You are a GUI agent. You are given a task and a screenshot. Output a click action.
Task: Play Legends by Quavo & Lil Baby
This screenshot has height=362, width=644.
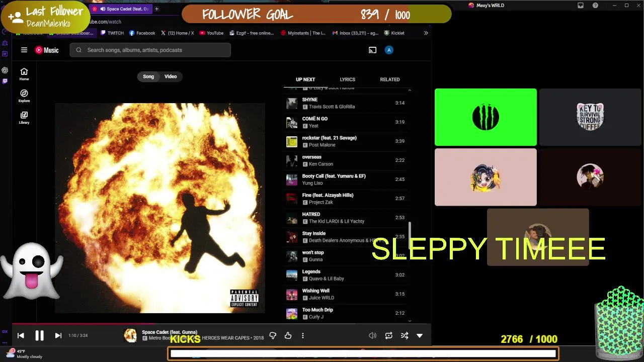(345, 275)
